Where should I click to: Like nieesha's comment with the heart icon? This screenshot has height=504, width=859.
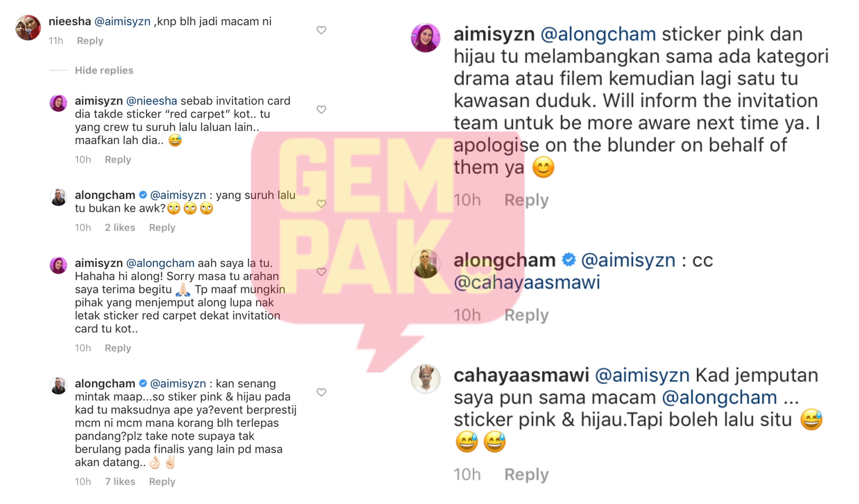click(321, 30)
